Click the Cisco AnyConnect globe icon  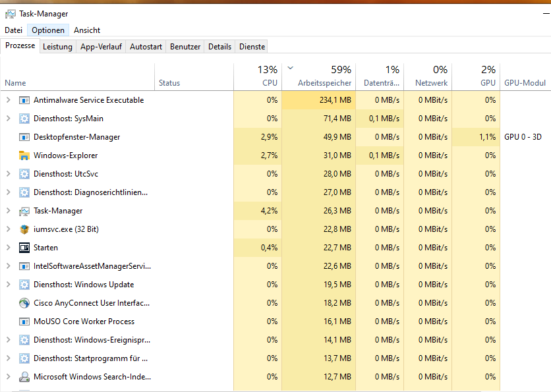coord(24,303)
